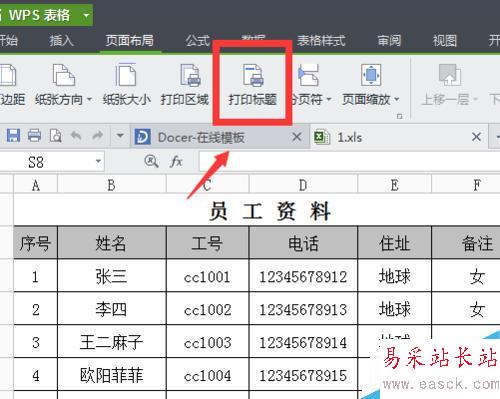
Task: Click the cell containing cc1004
Action: [x=207, y=375]
